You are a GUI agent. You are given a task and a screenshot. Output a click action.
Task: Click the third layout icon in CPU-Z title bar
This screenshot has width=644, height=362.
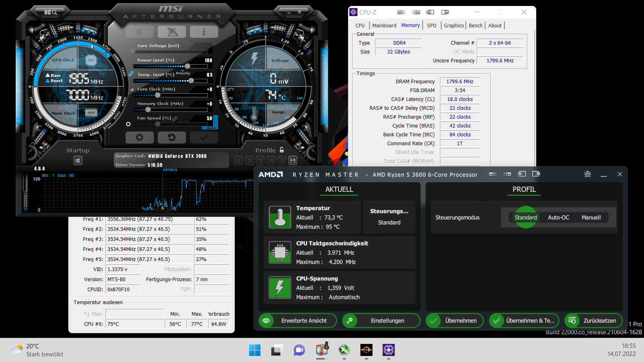click(x=430, y=12)
